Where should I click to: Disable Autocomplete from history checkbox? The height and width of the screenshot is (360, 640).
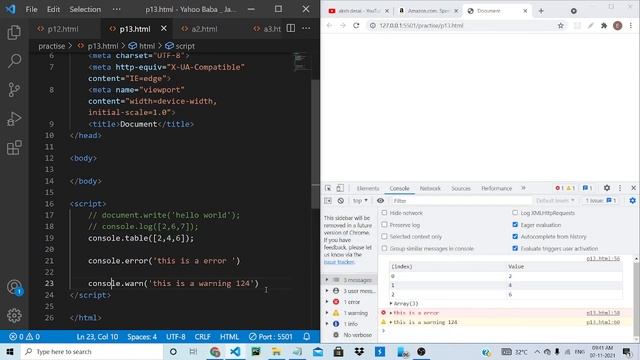coord(515,236)
